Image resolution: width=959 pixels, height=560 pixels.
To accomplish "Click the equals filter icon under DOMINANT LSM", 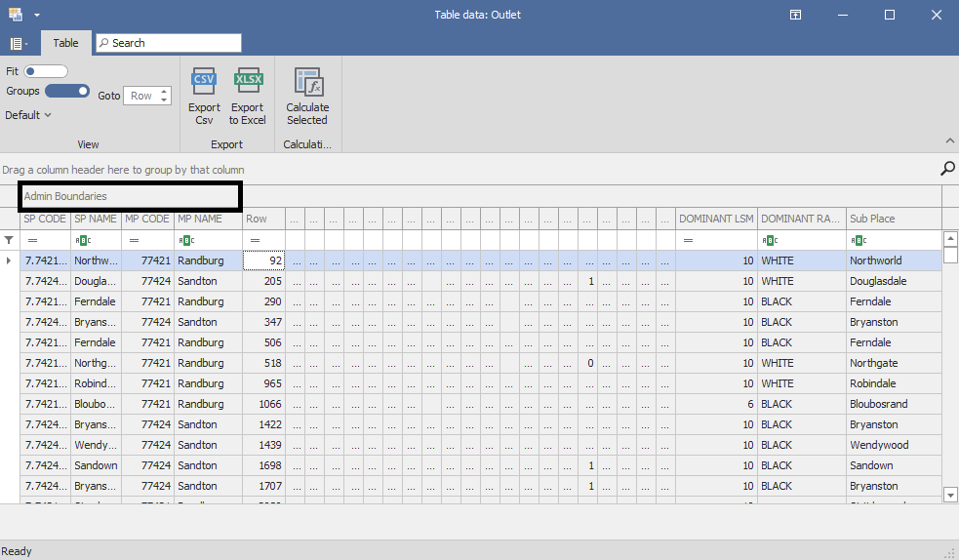I will point(688,240).
